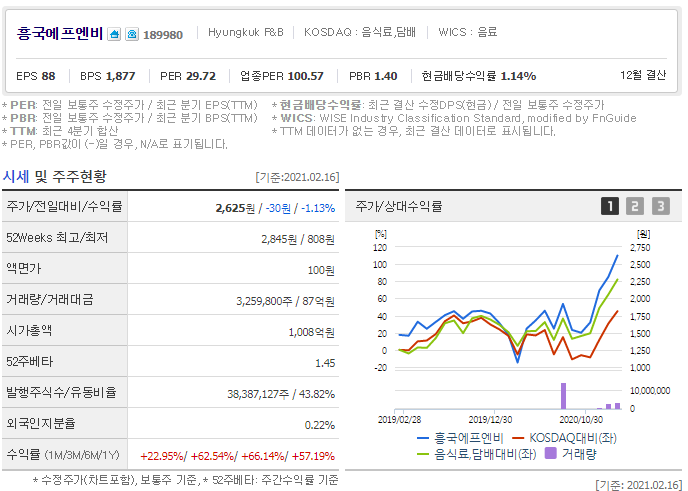688x491 pixels.
Task: Click the 음식료,담배대비(좌) legend entry
Action: 477,454
